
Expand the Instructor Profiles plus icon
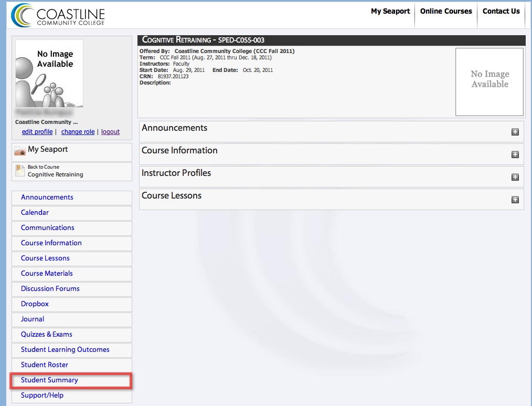[x=515, y=177]
